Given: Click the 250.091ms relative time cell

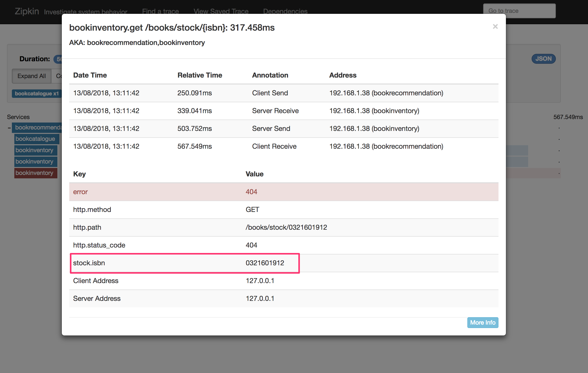Looking at the screenshot, I should coord(195,93).
